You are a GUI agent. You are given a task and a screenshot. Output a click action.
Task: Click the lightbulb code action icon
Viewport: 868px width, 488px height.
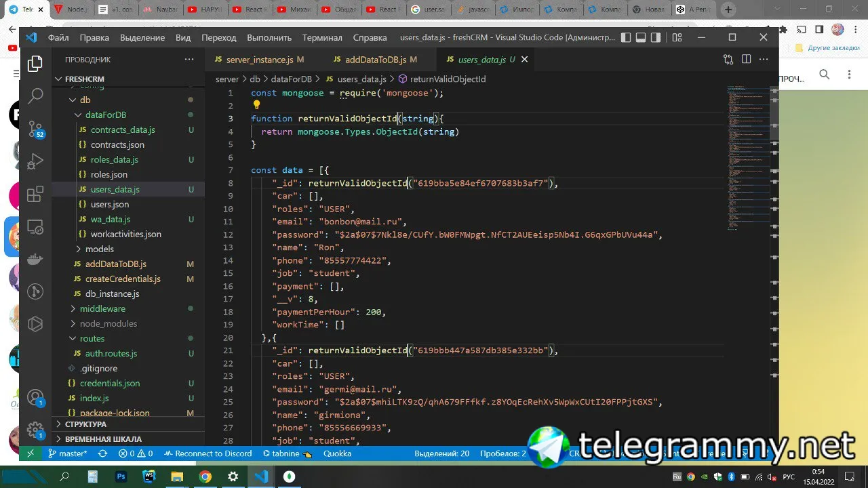(x=256, y=105)
